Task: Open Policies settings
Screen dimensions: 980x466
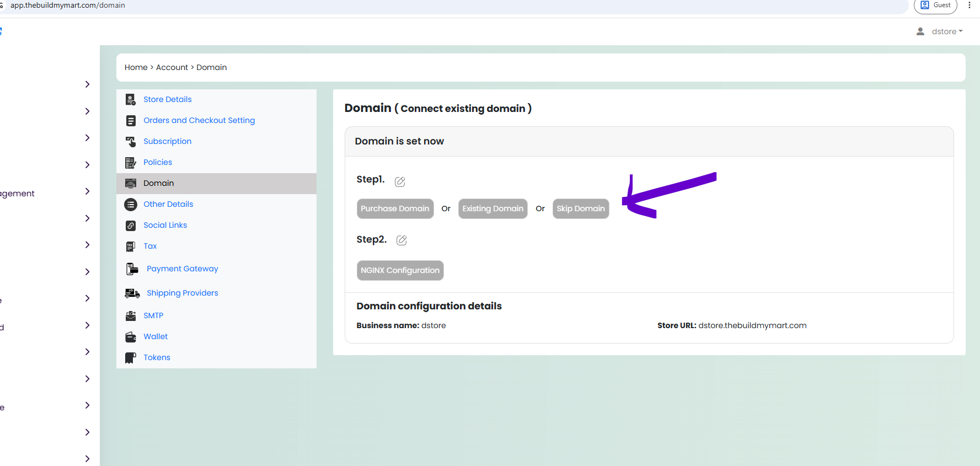Action: (158, 162)
